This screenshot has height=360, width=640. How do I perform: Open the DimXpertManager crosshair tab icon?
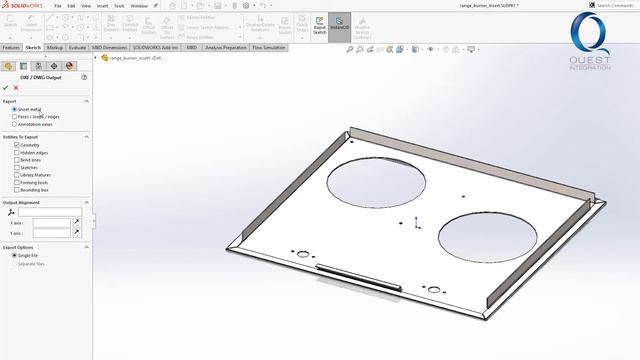tap(54, 66)
